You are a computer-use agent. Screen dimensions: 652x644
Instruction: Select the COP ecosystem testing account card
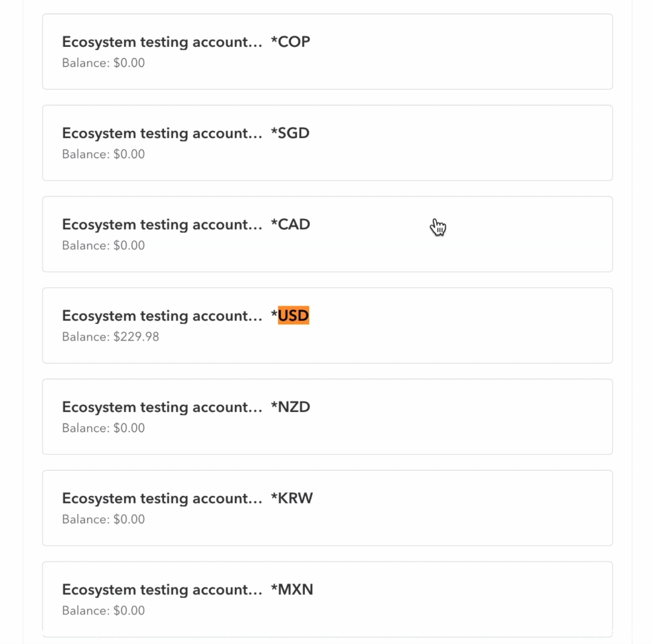327,52
